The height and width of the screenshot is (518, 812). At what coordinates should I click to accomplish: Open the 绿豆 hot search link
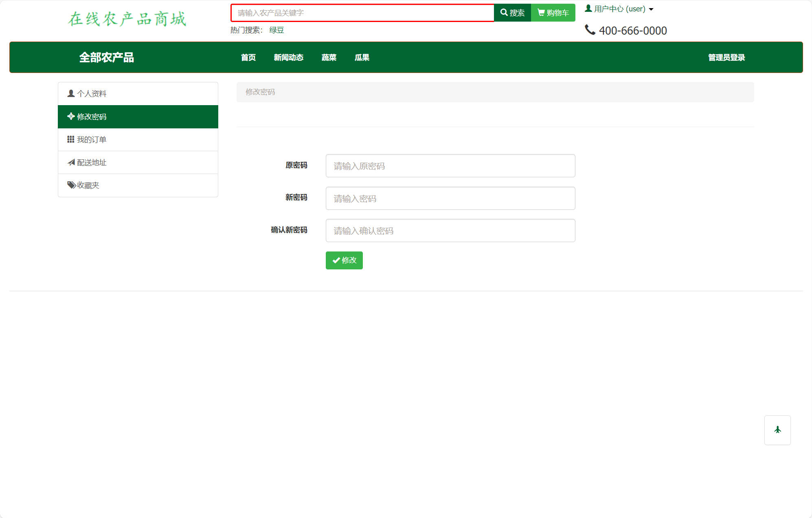pyautogui.click(x=277, y=30)
